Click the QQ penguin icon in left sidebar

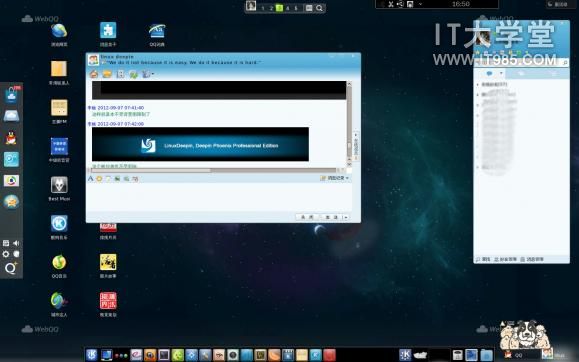[11, 138]
